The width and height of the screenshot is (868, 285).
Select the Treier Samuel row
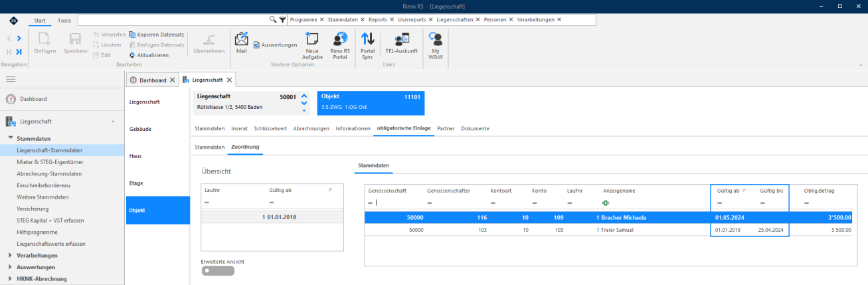609,230
